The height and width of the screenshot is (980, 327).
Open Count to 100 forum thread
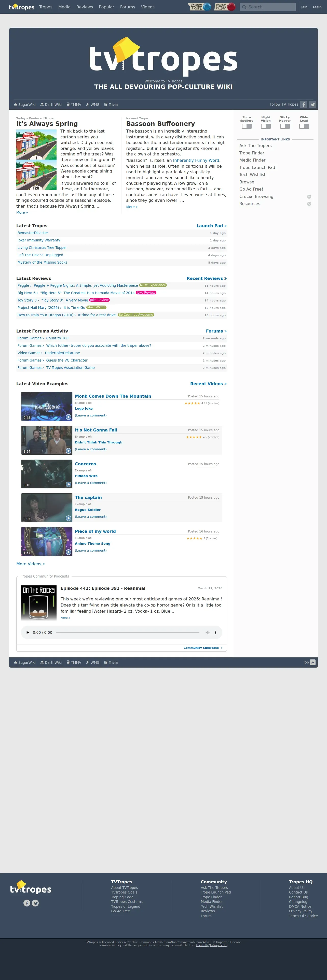[x=58, y=338]
